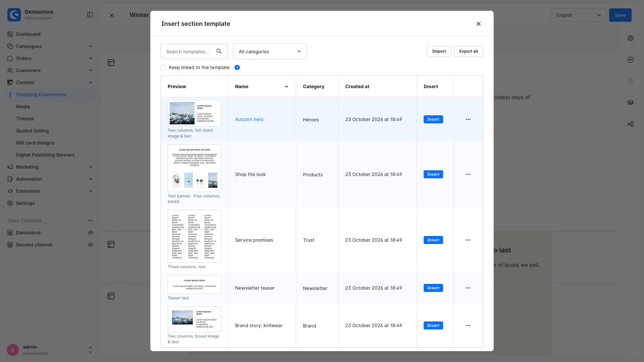The height and width of the screenshot is (362, 644).
Task: Expand the Marketing menu chevron
Action: tap(91, 167)
